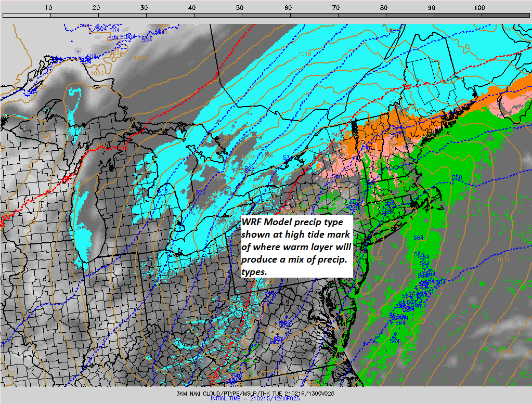Click the 1018 isobar label in the snow band

click(x=305, y=54)
